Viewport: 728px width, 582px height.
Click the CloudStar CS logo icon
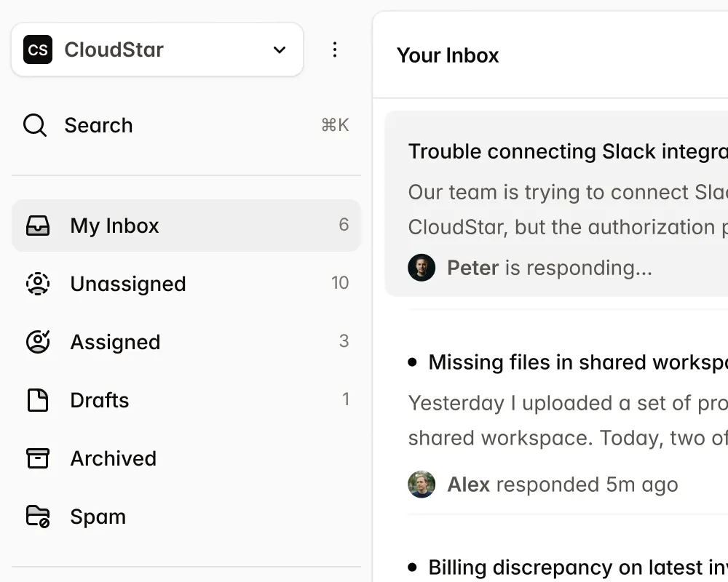[x=38, y=49]
